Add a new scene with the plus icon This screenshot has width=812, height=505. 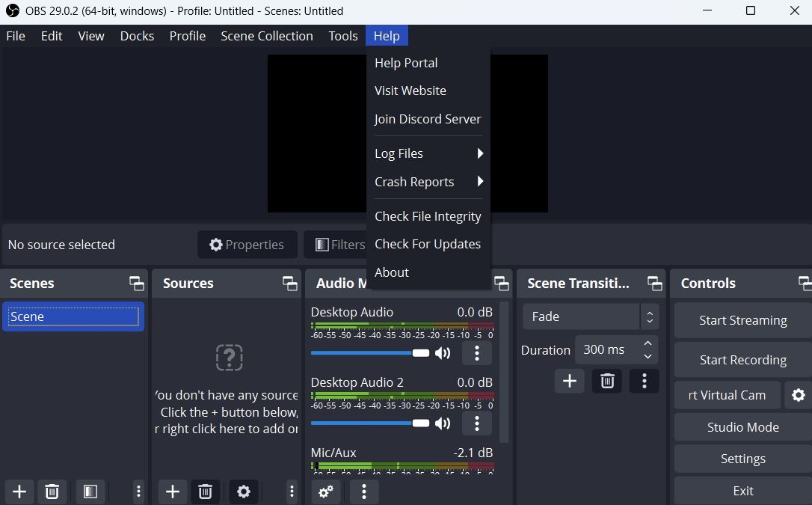tap(19, 492)
